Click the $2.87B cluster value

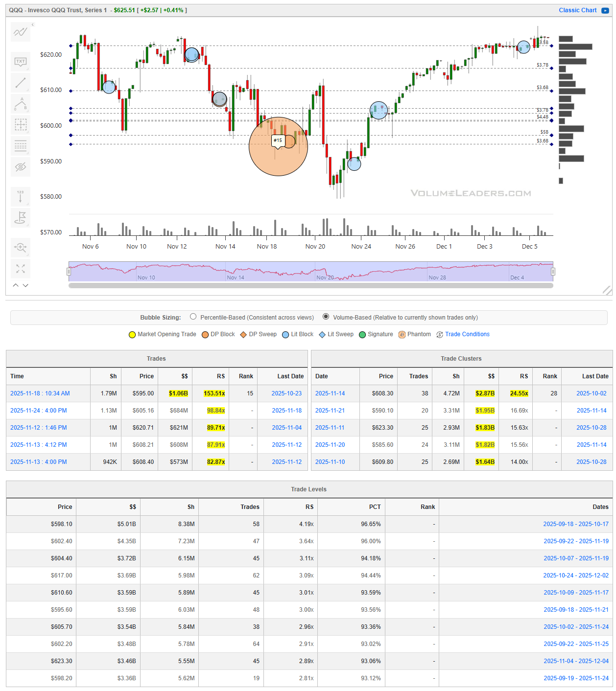pyautogui.click(x=485, y=393)
